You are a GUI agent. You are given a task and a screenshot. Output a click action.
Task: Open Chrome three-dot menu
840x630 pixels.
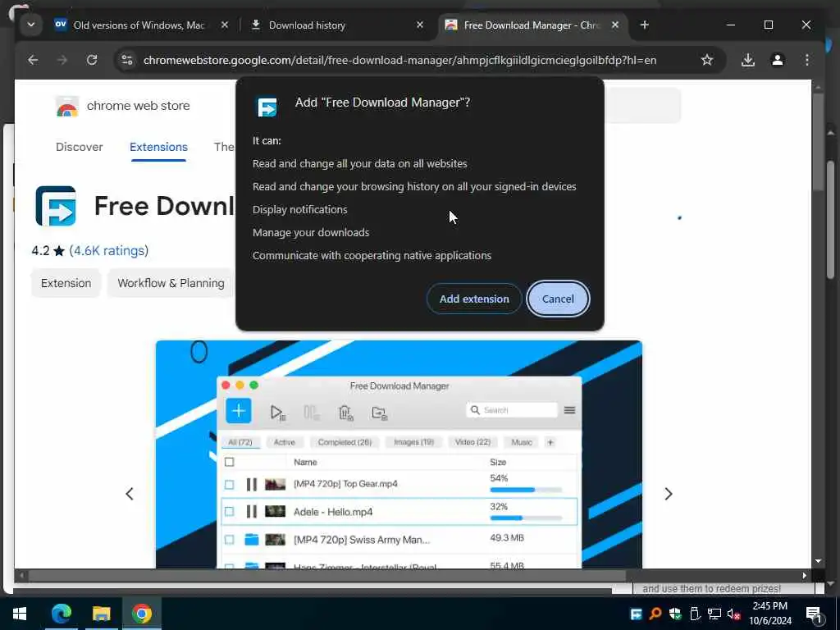point(807,60)
